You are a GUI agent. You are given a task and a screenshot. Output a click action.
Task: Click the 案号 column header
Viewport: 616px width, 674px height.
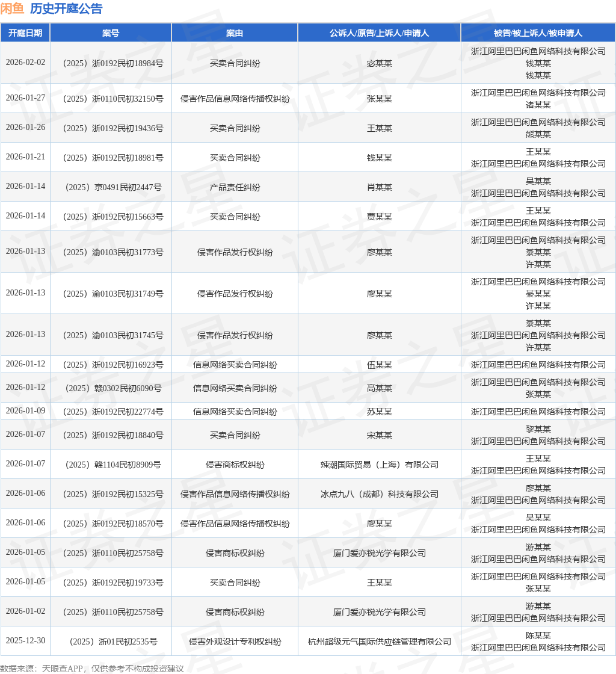111,33
